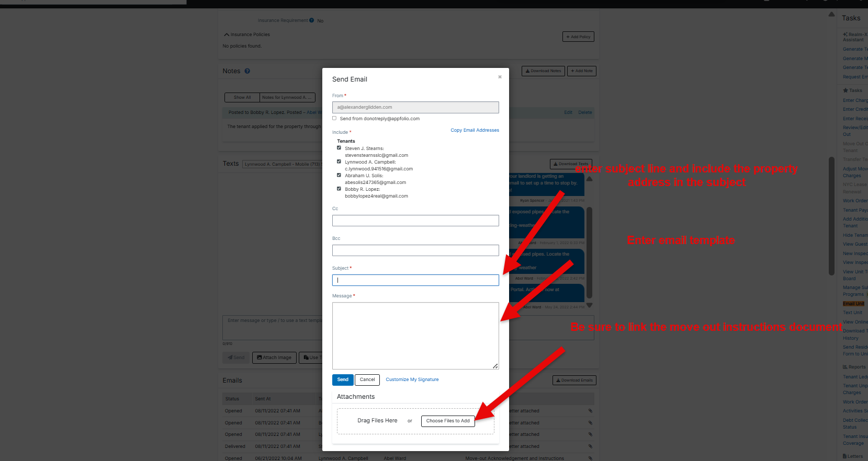The width and height of the screenshot is (868, 461).
Task: Click the Realm-X Assistant icon
Action: pyautogui.click(x=845, y=34)
